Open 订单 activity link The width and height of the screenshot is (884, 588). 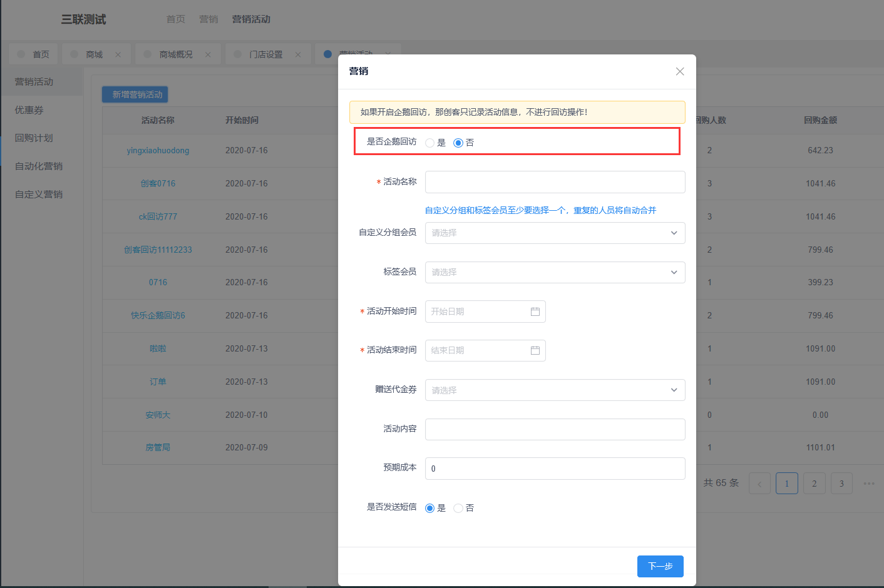pos(158,382)
